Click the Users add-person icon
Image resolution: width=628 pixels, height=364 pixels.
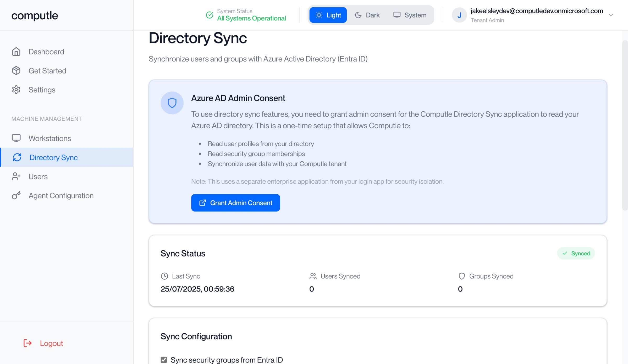tap(16, 176)
